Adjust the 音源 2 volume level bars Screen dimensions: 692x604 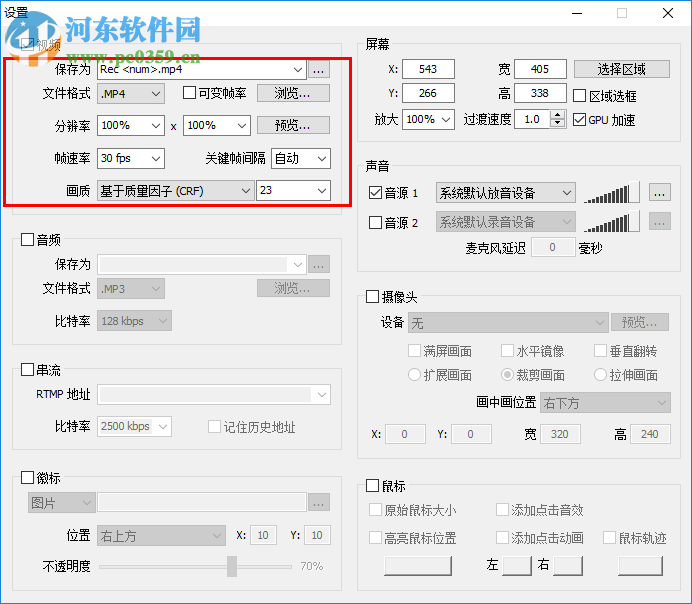click(611, 222)
